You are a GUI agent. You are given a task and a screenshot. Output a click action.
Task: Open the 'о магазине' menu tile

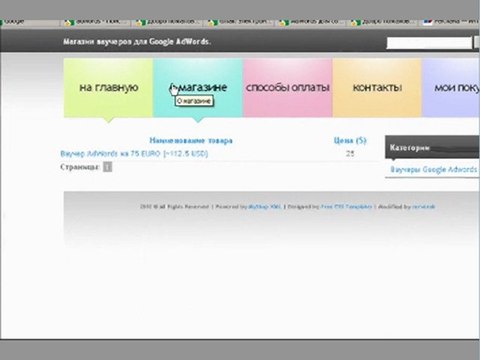(x=198, y=88)
